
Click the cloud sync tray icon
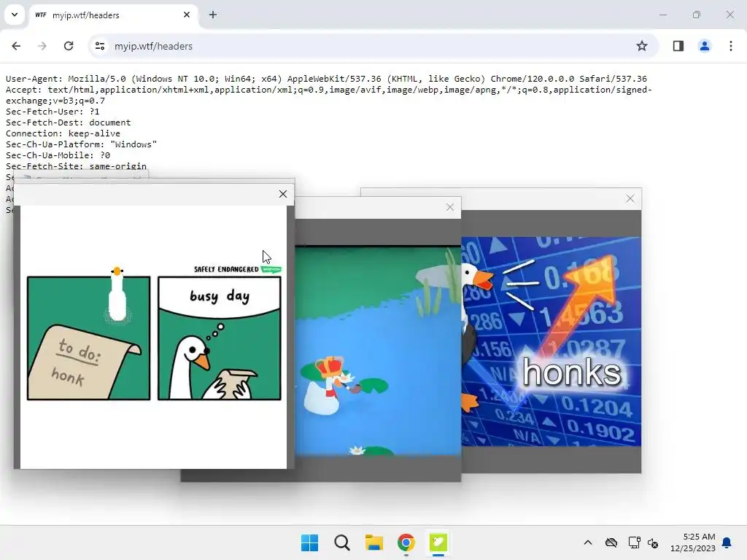[x=611, y=542]
